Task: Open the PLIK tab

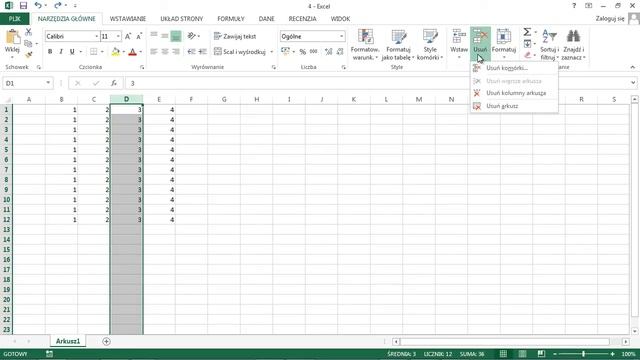Action: (x=14, y=19)
